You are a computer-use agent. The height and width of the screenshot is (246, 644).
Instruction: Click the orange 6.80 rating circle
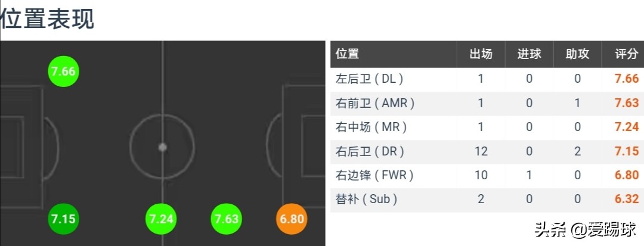point(292,219)
